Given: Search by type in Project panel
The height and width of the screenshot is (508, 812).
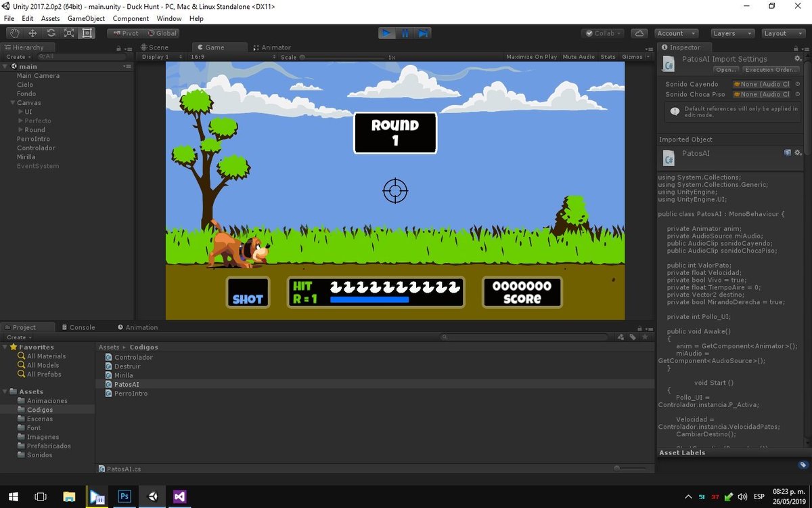Looking at the screenshot, I should pos(621,337).
